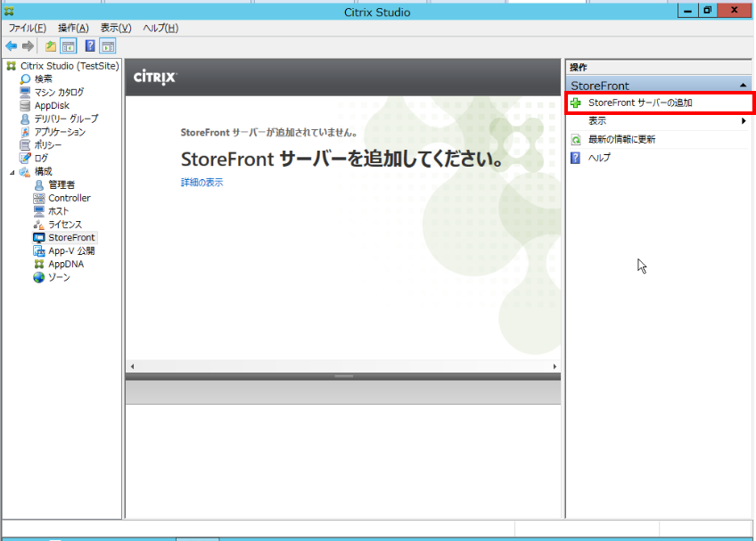Viewport: 756px width, 541px height.
Task: Select the ログ node
Action: tap(41, 158)
